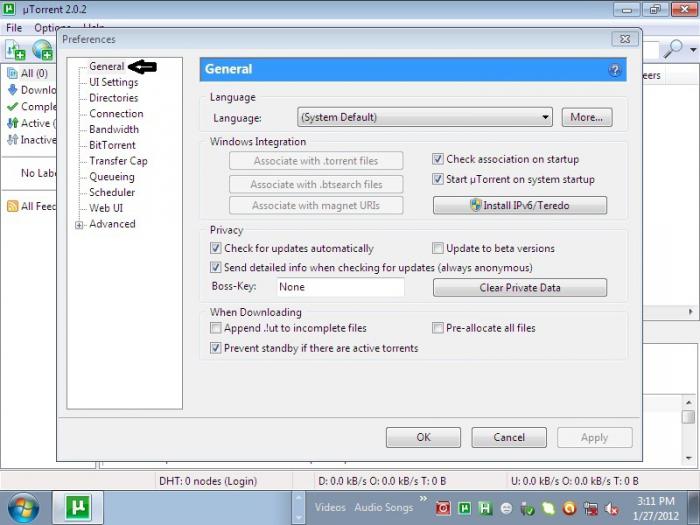The height and width of the screenshot is (525, 700).
Task: Click the muted volume tray icon
Action: click(611, 508)
